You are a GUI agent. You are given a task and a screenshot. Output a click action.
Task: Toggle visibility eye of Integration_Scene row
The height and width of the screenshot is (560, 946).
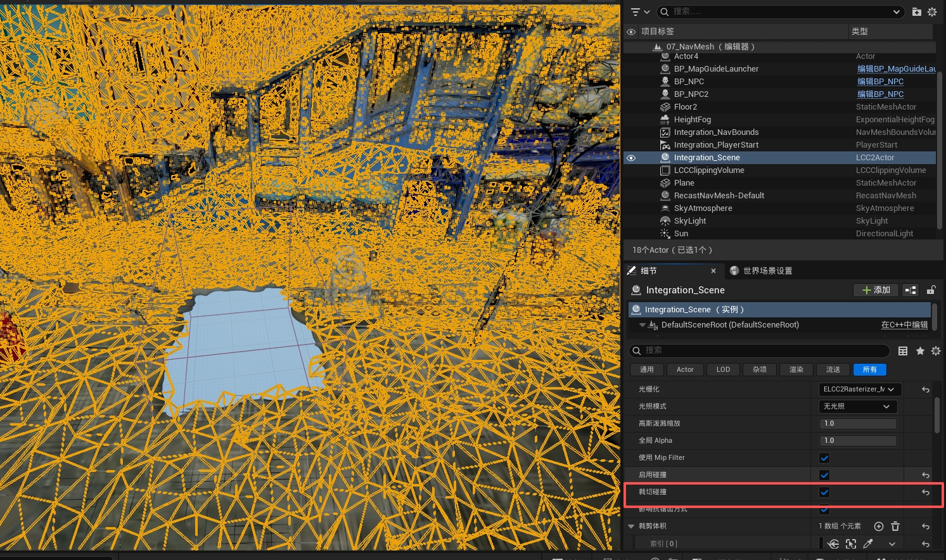[x=631, y=158]
